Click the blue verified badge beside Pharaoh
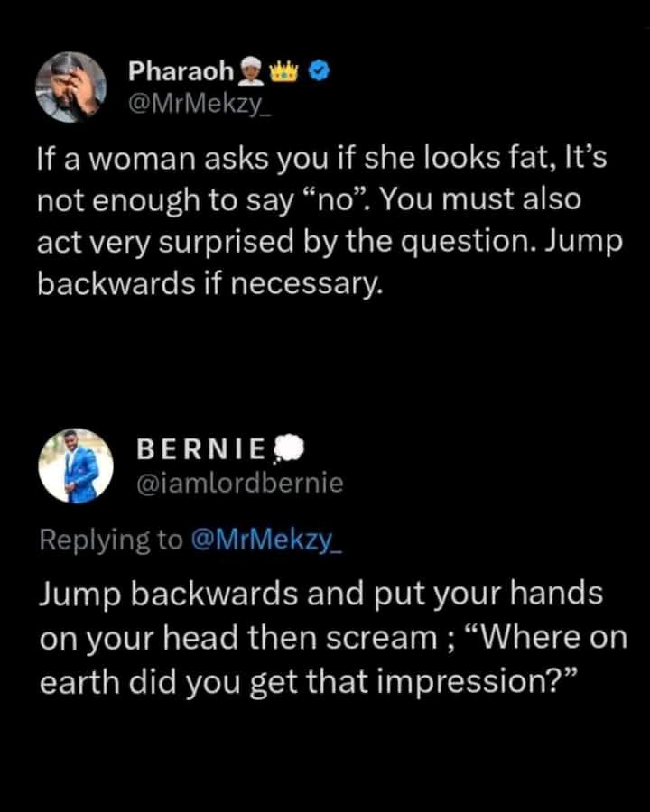This screenshot has width=650, height=812. pyautogui.click(x=319, y=70)
